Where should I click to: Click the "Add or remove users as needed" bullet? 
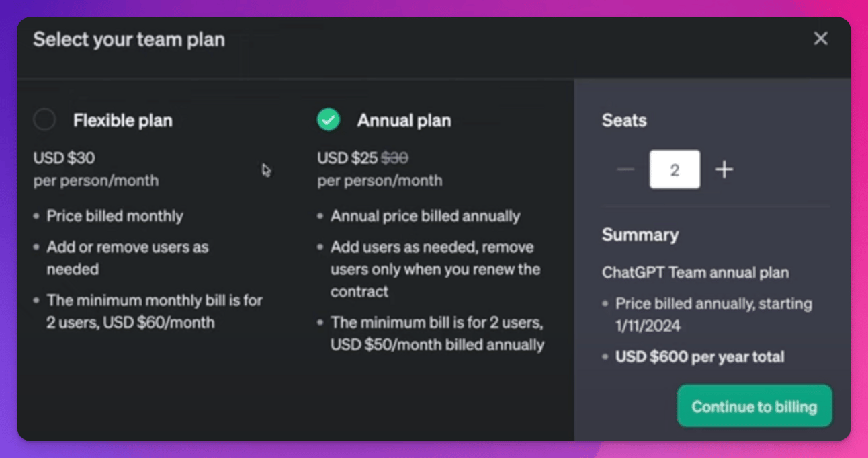coord(127,258)
